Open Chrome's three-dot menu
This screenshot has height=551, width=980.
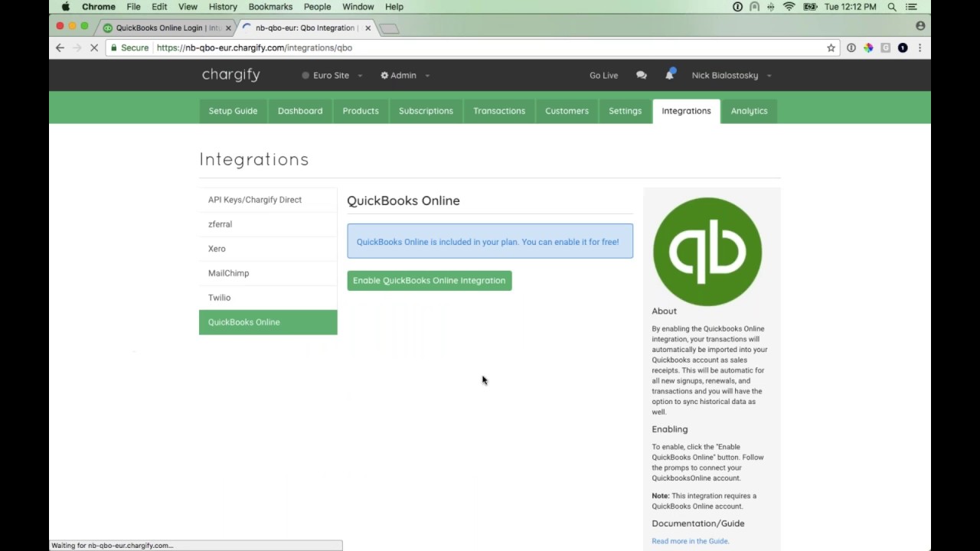(x=920, y=47)
